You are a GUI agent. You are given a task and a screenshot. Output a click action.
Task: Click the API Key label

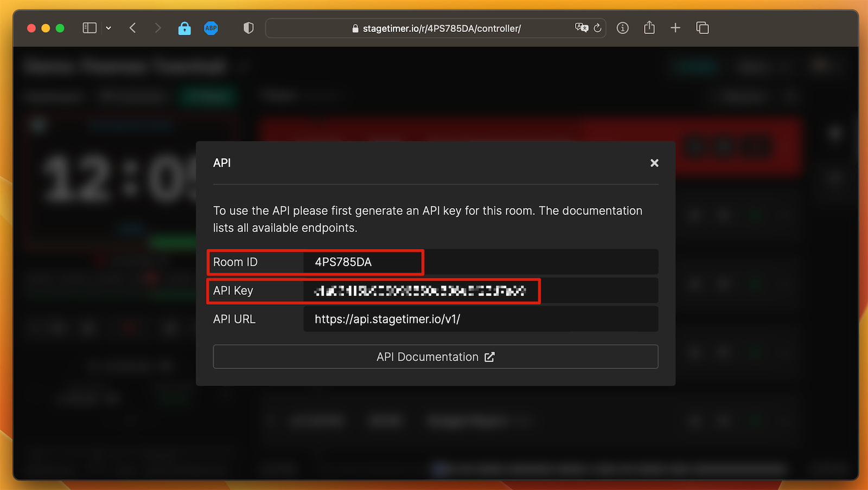pyautogui.click(x=233, y=291)
